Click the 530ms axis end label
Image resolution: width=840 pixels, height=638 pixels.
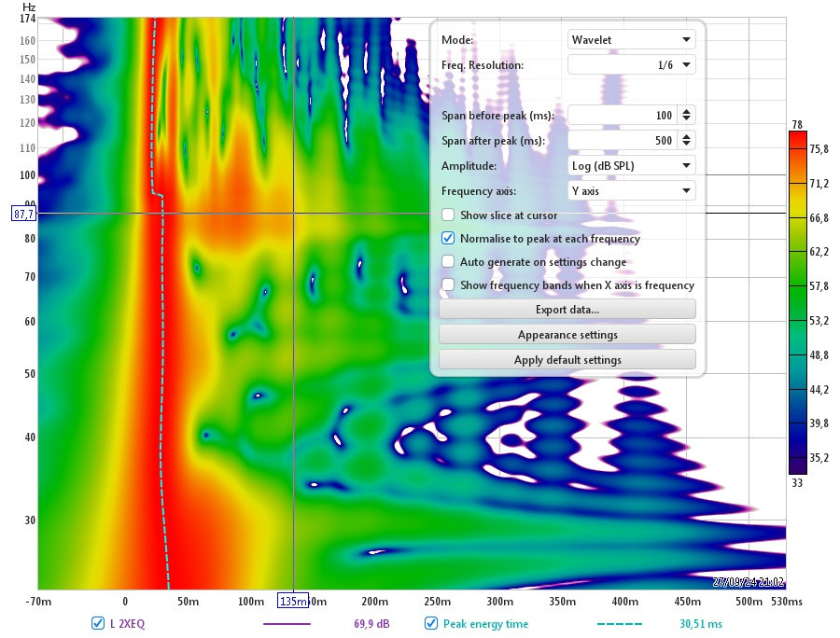point(787,601)
